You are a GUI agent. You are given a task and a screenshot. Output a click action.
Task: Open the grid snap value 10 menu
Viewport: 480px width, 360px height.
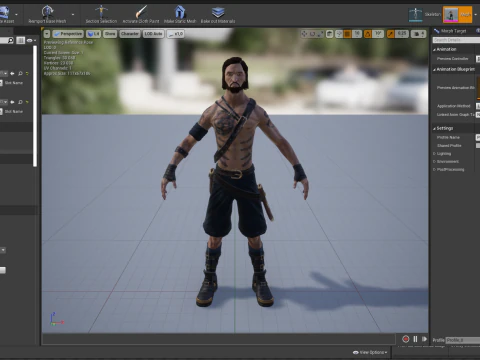tap(357, 34)
